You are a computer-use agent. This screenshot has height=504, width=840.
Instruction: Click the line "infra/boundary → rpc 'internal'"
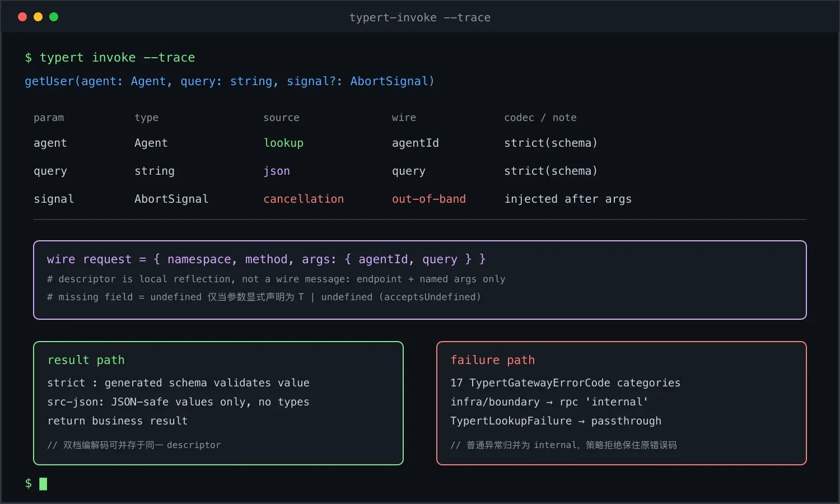click(549, 402)
